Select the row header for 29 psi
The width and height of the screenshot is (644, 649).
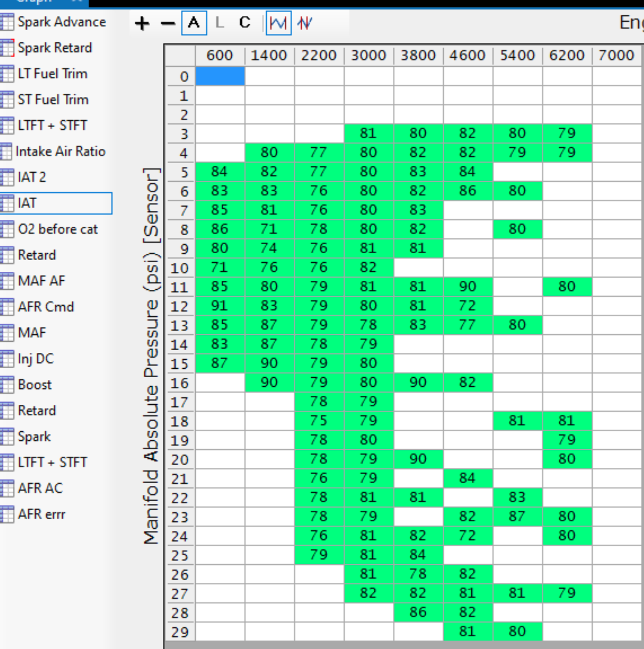180,632
